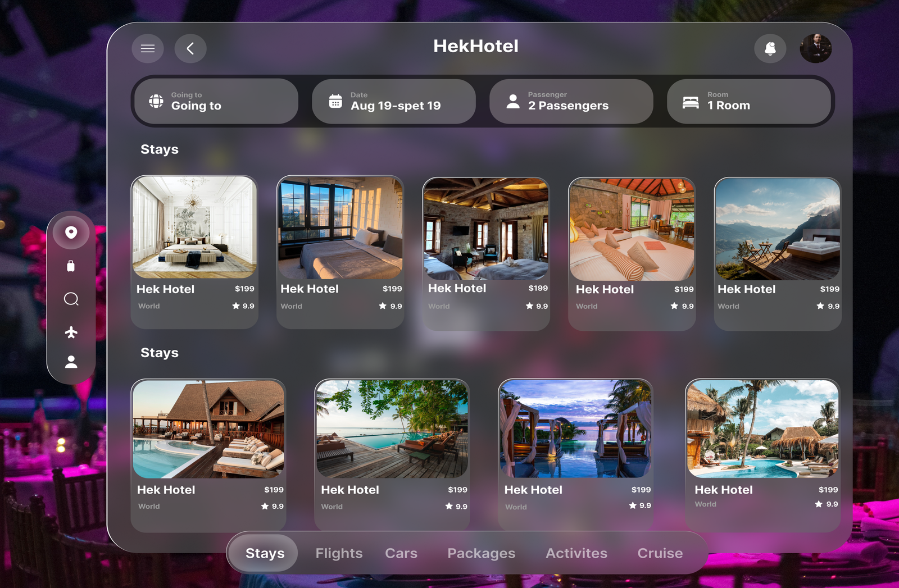This screenshot has height=588, width=899.
Task: Select the location pin sidebar icon
Action: coord(71,232)
